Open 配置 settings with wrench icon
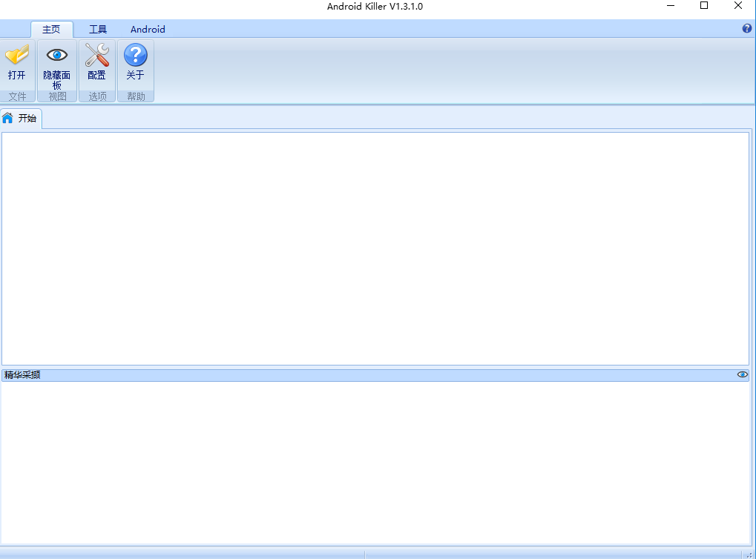Viewport: 756px width, 559px height. (97, 62)
